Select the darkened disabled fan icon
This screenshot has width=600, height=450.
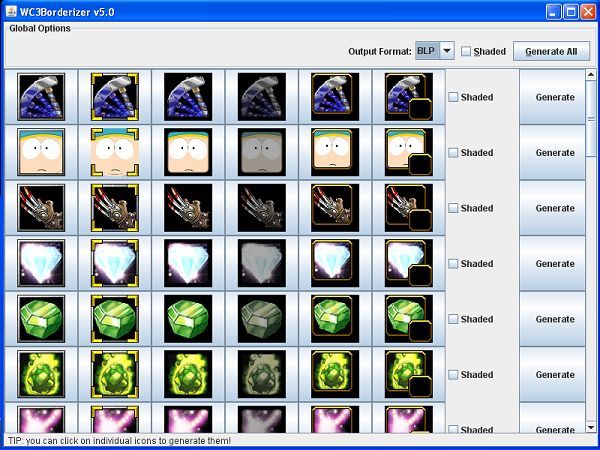(x=262, y=97)
